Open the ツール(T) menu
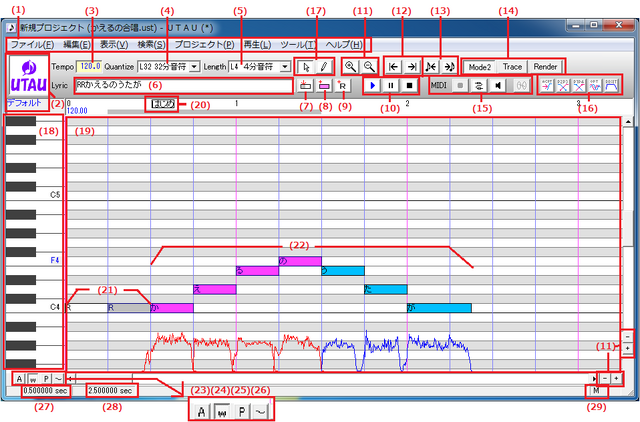 (x=298, y=44)
